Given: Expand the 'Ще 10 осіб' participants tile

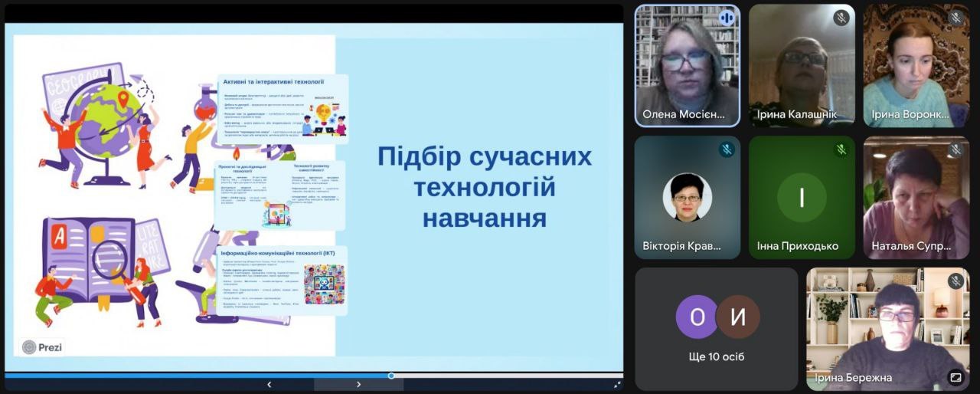Looking at the screenshot, I should pyautogui.click(x=717, y=329).
